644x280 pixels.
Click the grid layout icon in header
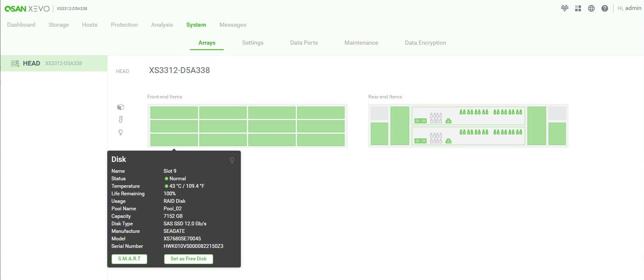click(578, 8)
